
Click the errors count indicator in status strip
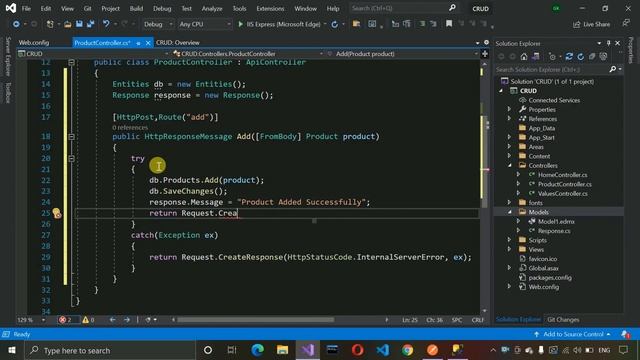point(65,320)
